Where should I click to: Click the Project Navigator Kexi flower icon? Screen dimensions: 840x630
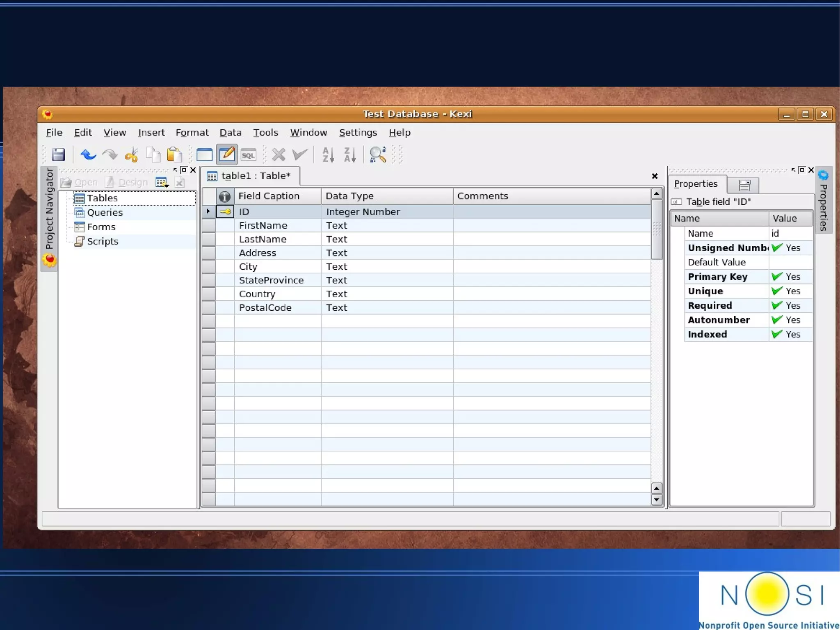coord(49,260)
